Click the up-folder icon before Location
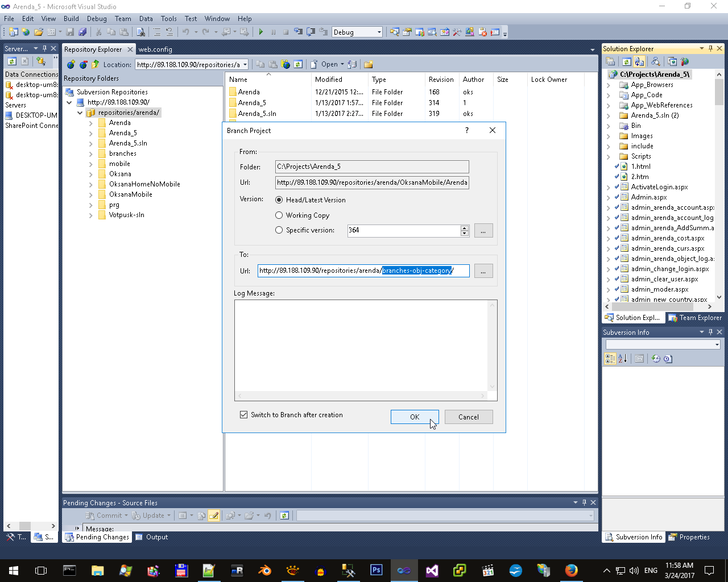Image resolution: width=728 pixels, height=582 pixels. (x=96, y=64)
